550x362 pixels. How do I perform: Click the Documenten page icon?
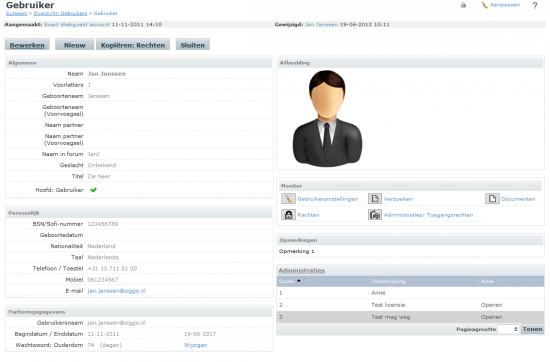coord(492,199)
